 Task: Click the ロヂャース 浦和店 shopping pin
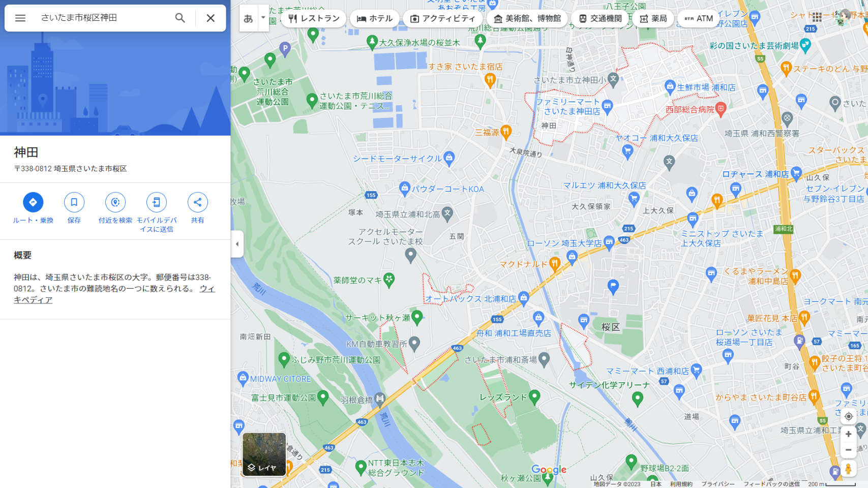click(796, 173)
